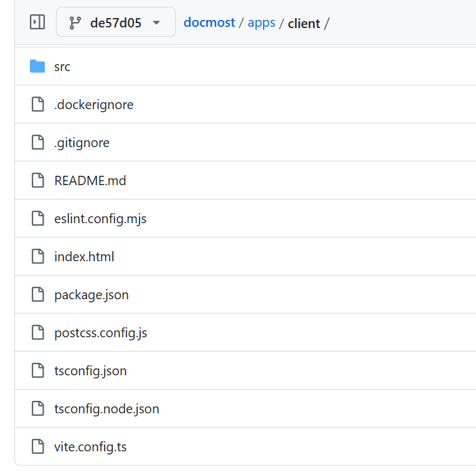476x475 pixels.
Task: Click the file icon beside postcss.config.js
Action: tap(38, 332)
